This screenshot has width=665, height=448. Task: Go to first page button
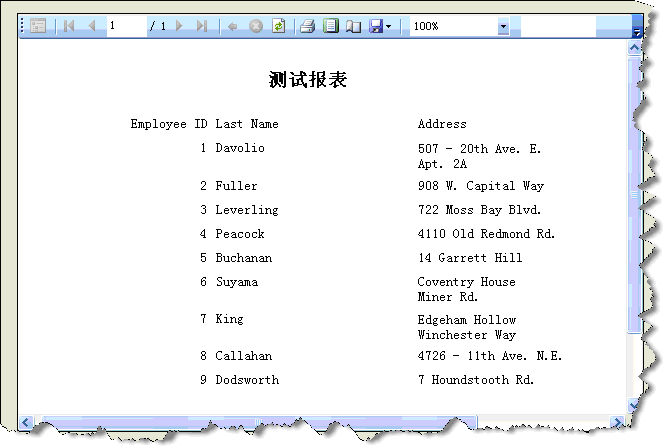click(69, 26)
